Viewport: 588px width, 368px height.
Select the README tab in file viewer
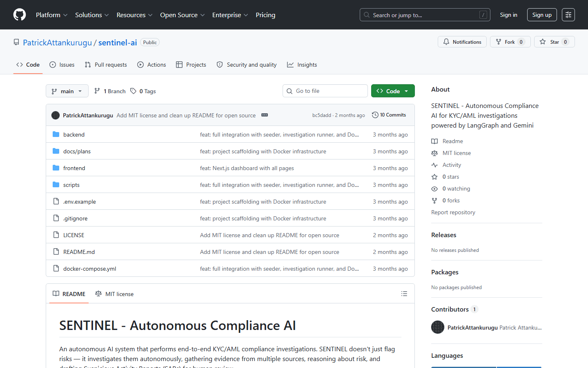coord(69,294)
